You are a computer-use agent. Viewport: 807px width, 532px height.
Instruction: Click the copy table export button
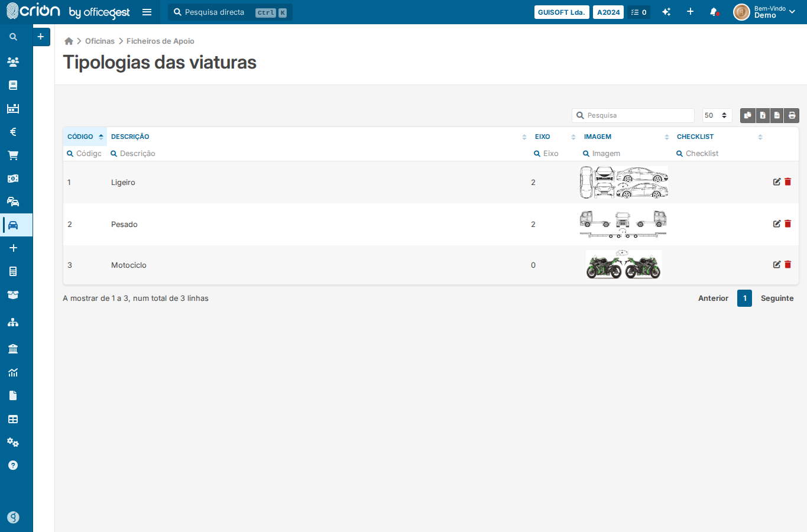click(x=748, y=115)
